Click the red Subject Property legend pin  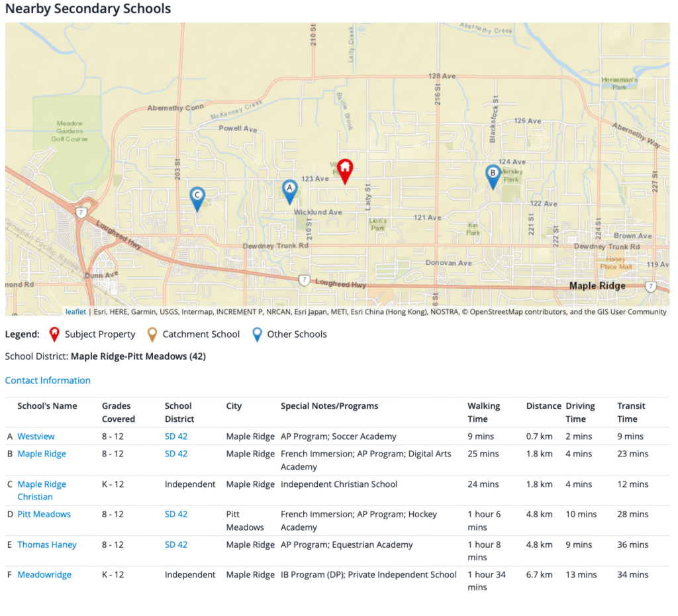coord(54,334)
